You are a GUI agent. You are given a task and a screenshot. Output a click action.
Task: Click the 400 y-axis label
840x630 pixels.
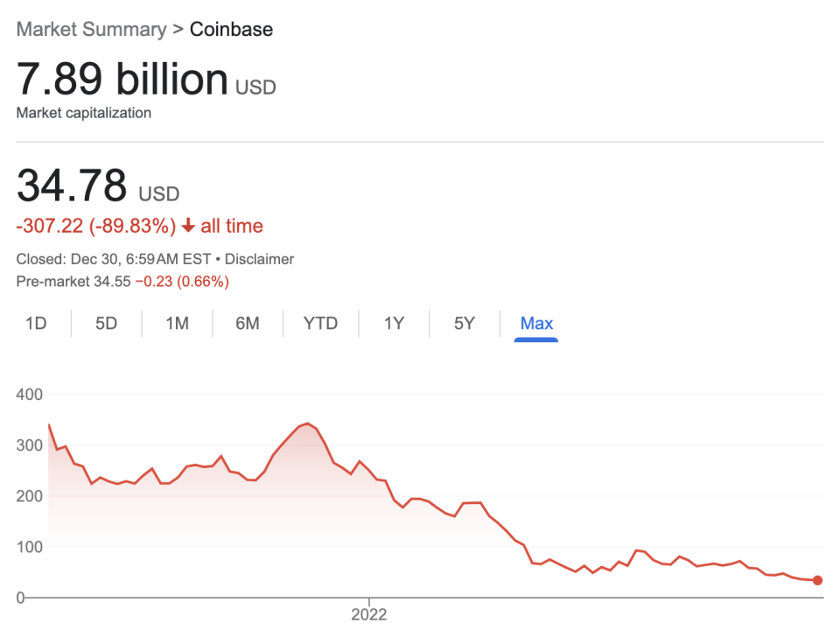pos(30,395)
